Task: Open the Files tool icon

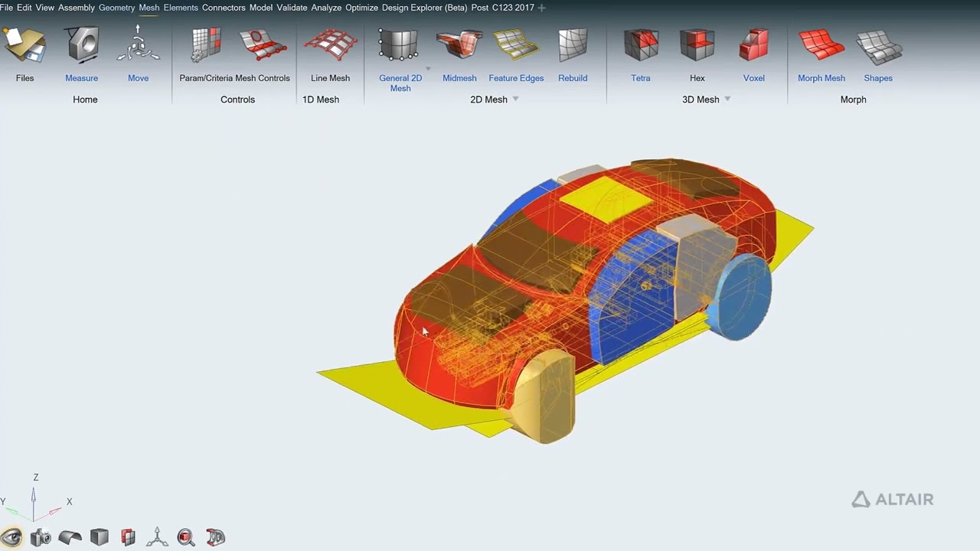Action: tap(24, 45)
